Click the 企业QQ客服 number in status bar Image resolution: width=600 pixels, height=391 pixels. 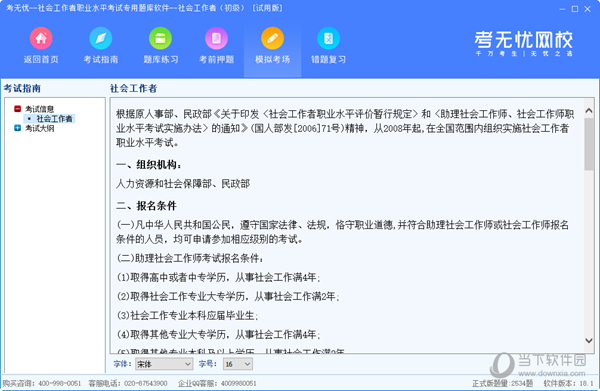[x=238, y=383]
